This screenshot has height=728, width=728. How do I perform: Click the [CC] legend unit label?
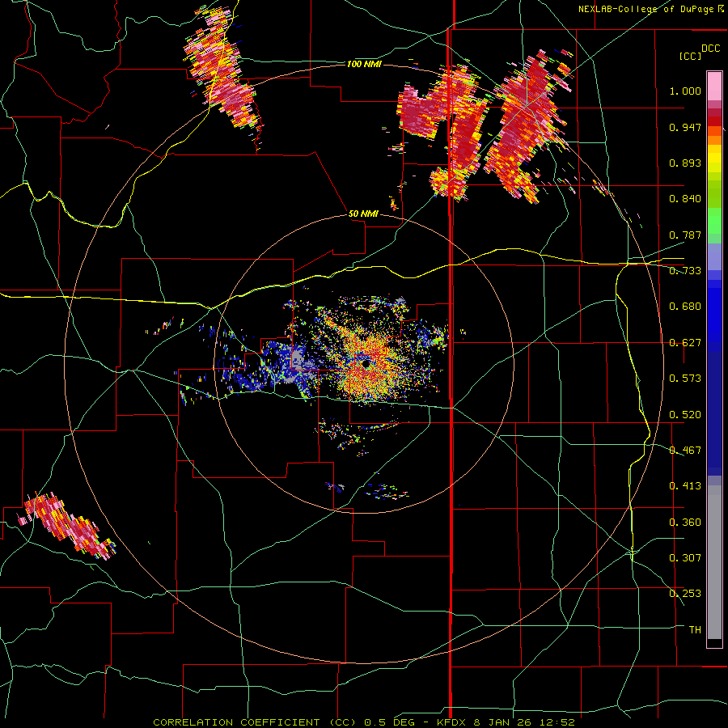click(x=690, y=56)
